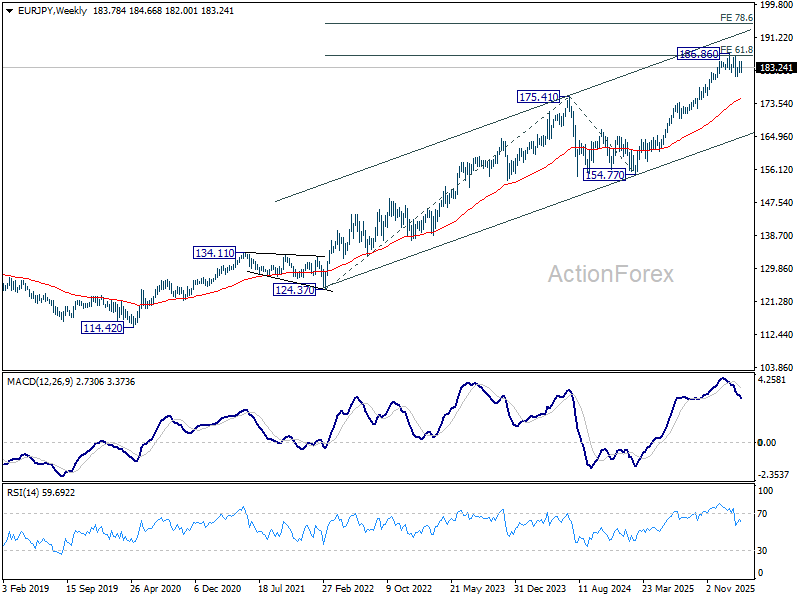
Task: Select the 124.370 price label
Action: coord(294,290)
